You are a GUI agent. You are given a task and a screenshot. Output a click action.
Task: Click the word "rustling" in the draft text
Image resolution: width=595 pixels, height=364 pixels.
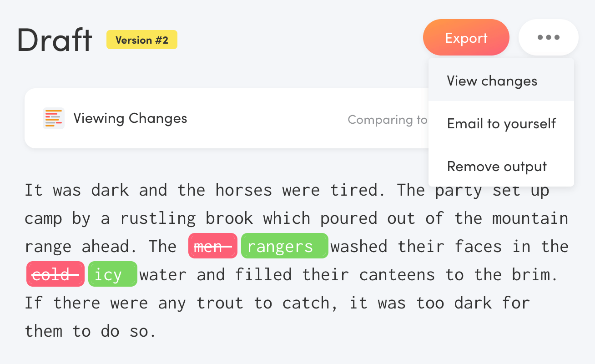coord(158,219)
